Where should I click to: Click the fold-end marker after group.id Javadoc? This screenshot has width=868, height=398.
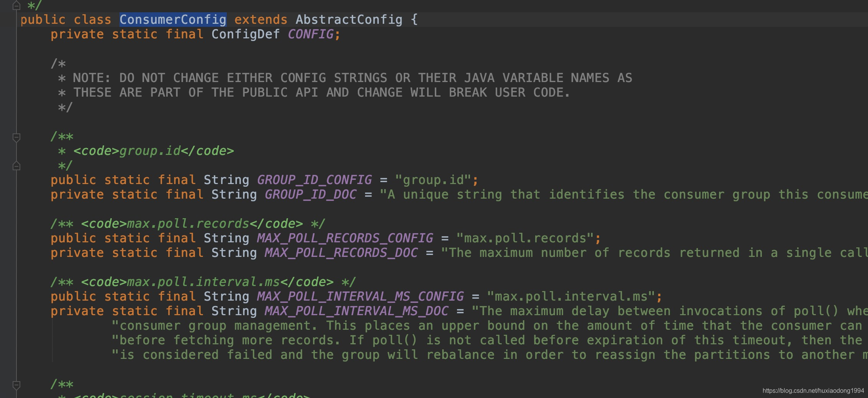click(x=16, y=166)
